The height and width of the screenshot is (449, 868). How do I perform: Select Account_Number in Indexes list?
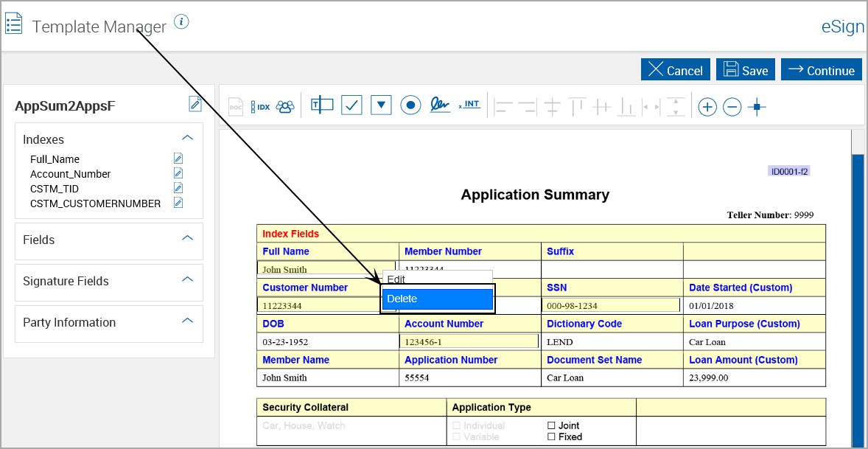pyautogui.click(x=70, y=174)
